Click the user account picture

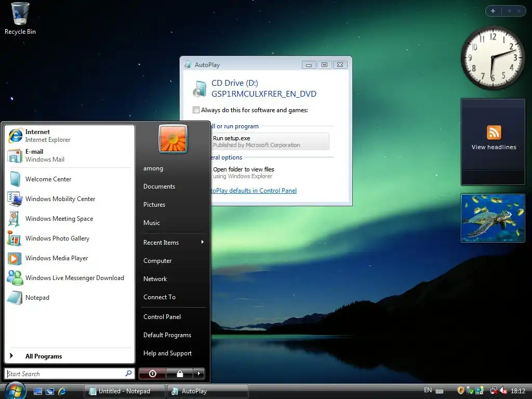pos(173,138)
